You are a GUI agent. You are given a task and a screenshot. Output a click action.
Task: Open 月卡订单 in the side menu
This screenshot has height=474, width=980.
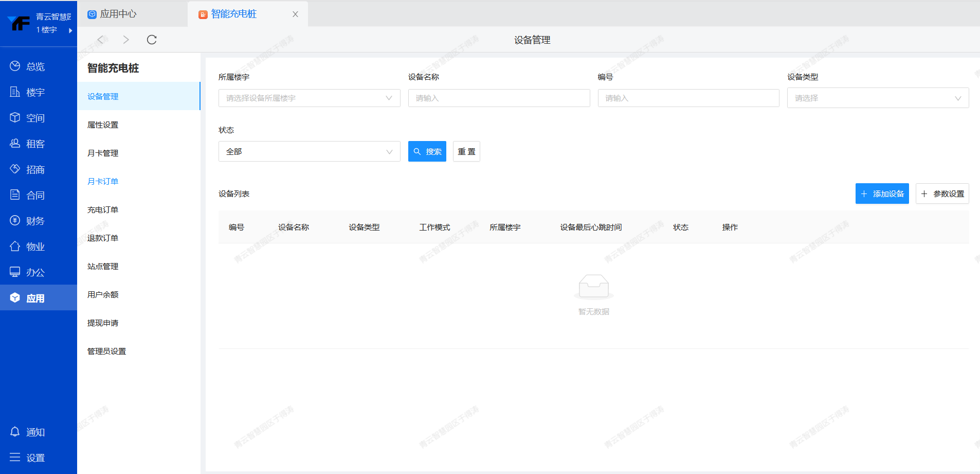(x=103, y=182)
